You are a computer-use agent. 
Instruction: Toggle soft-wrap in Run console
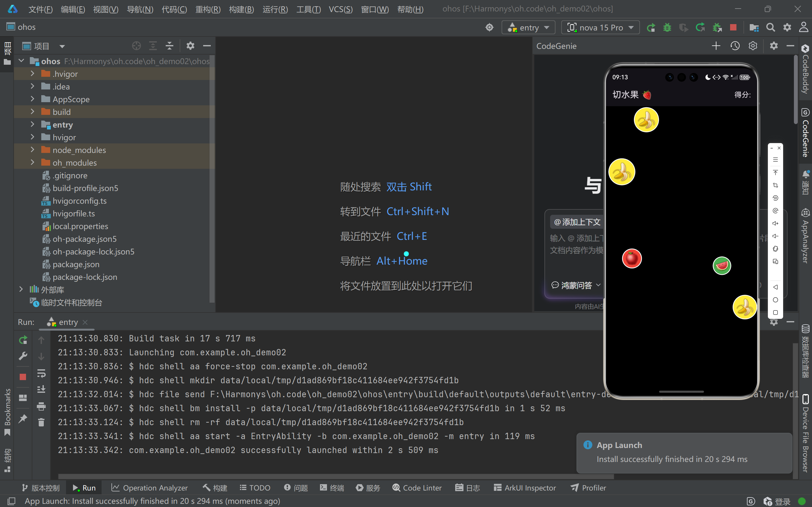(41, 373)
